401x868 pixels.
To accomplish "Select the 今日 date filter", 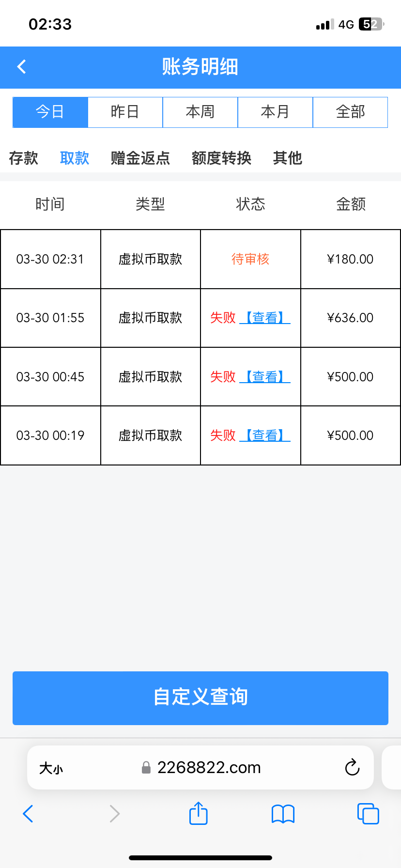I will [50, 112].
